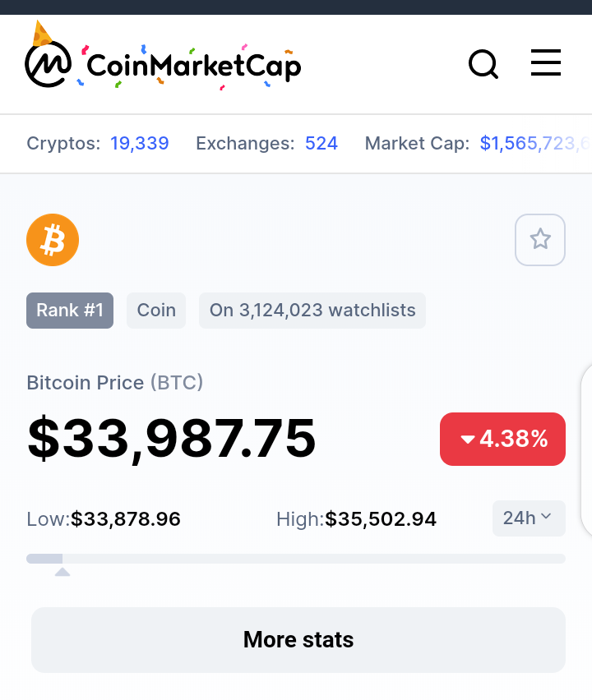Viewport: 592px width, 700px height.
Task: Click the price range triangle marker
Action: (x=62, y=572)
